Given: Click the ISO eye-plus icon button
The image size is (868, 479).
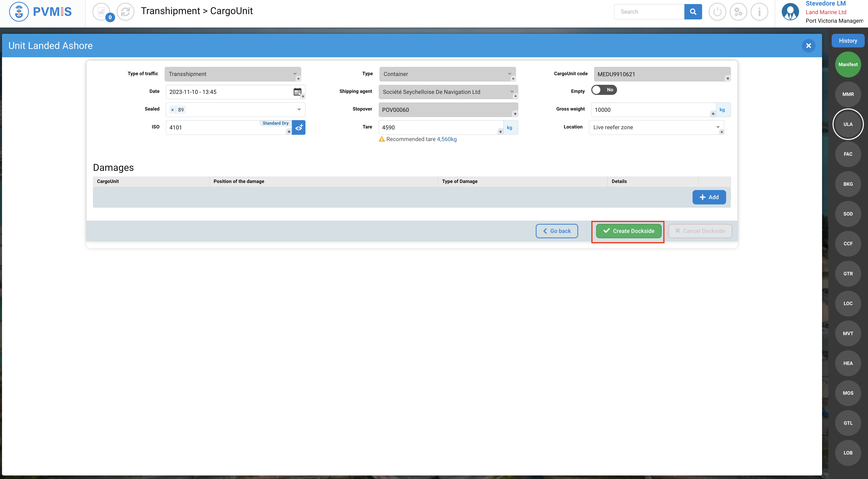Looking at the screenshot, I should click(298, 128).
